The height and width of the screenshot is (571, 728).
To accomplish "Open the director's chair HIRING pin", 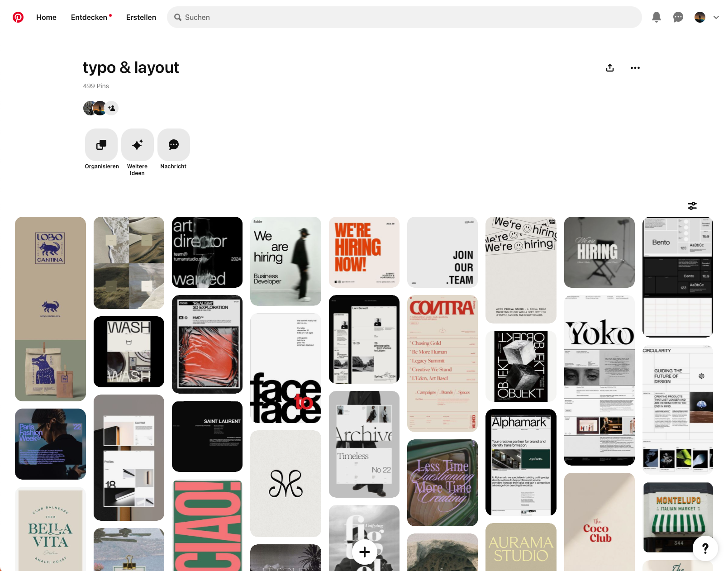I will (600, 252).
